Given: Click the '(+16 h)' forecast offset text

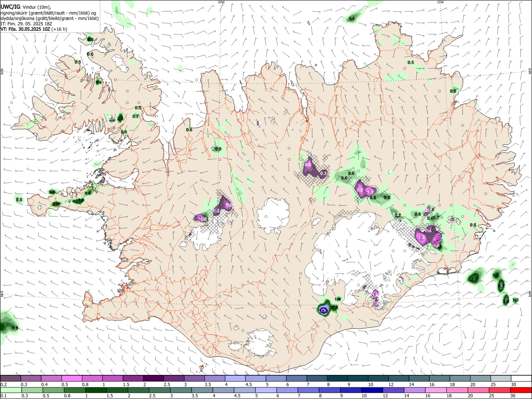Looking at the screenshot, I should [x=59, y=29].
